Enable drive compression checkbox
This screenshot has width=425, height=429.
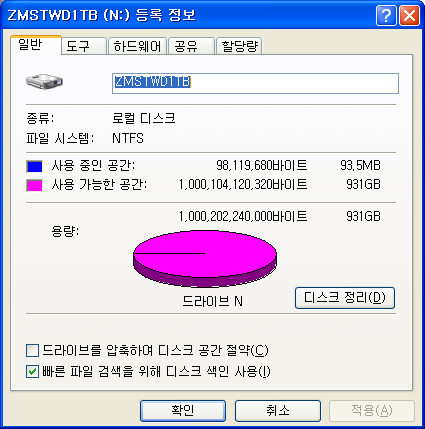[x=32, y=351]
